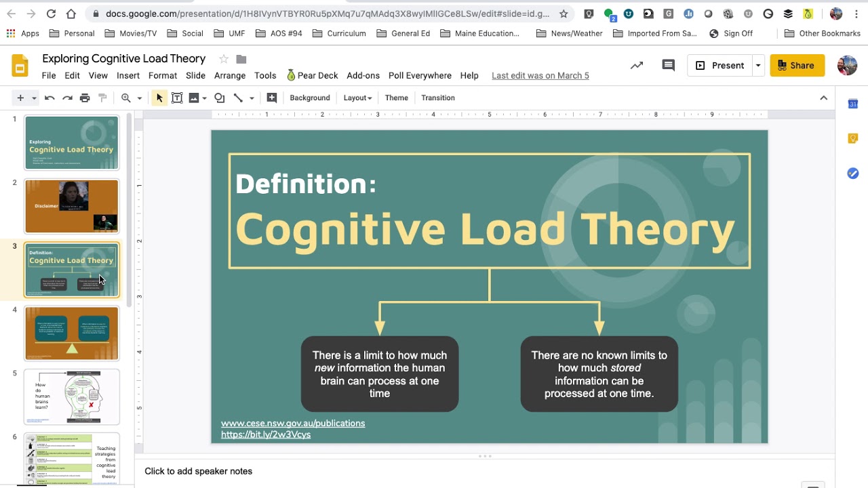The image size is (868, 488).
Task: Open the Tasks side panel icon
Action: coord(853,174)
